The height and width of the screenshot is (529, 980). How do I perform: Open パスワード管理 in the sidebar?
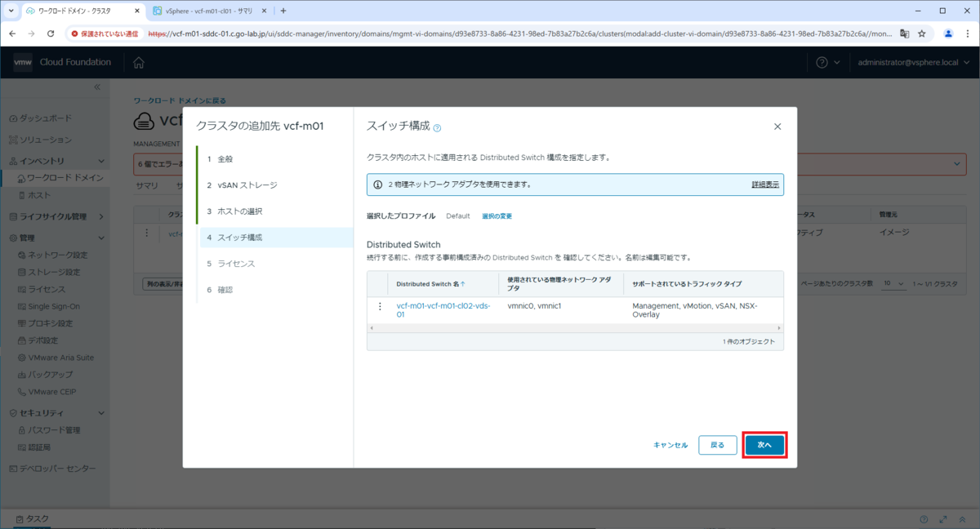point(49,430)
